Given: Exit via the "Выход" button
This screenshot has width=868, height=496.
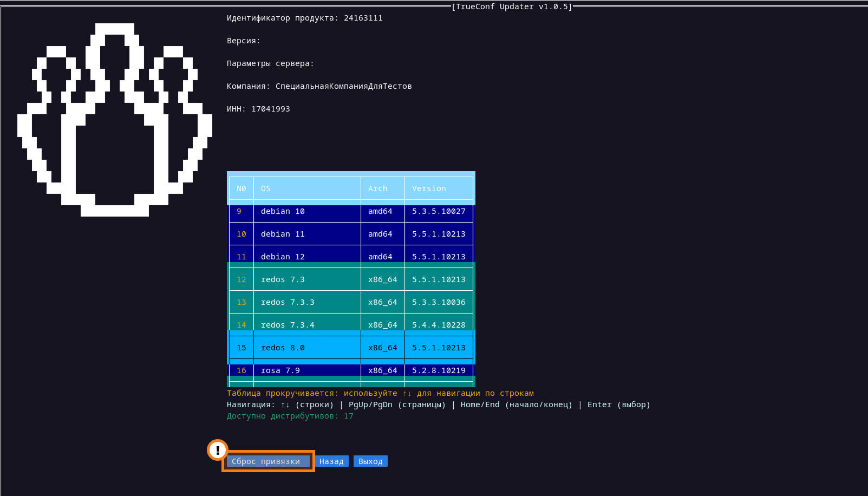Looking at the screenshot, I should (370, 461).
